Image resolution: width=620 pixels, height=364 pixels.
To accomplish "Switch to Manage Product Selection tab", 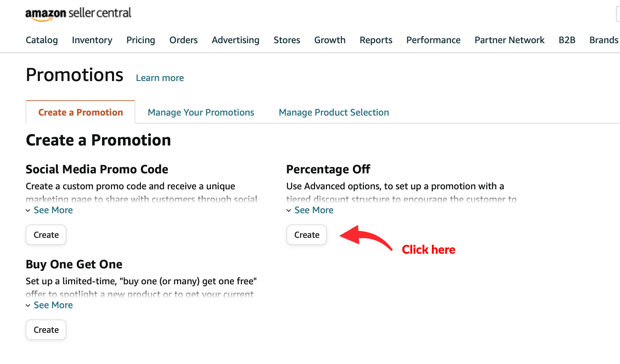I will point(334,112).
